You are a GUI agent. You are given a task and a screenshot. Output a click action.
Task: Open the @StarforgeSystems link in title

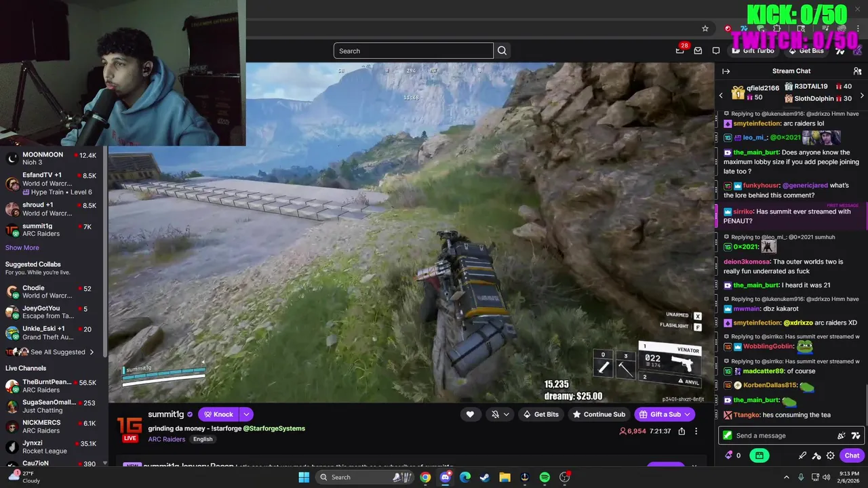click(274, 428)
